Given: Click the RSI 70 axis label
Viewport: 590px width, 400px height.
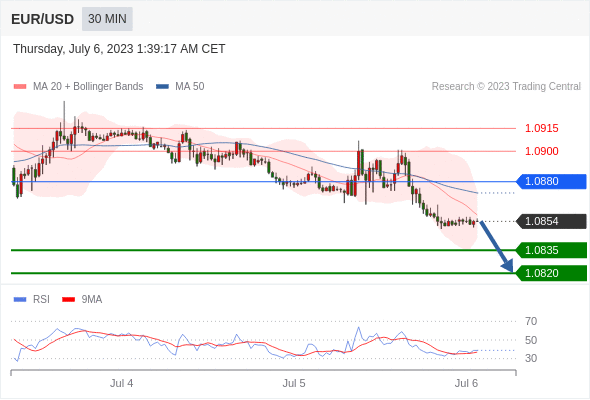Looking at the screenshot, I should click(531, 321).
